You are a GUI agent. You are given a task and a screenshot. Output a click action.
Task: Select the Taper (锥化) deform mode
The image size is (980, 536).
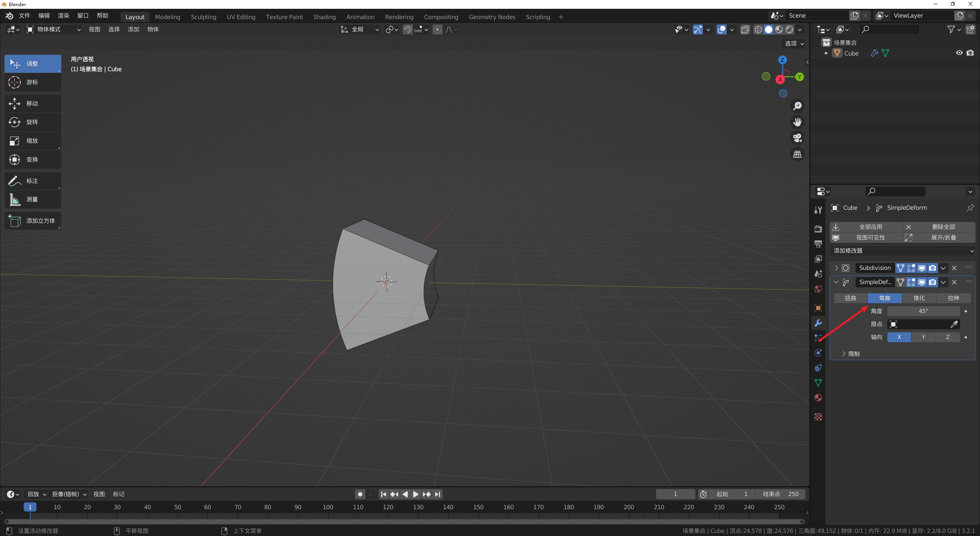(919, 298)
